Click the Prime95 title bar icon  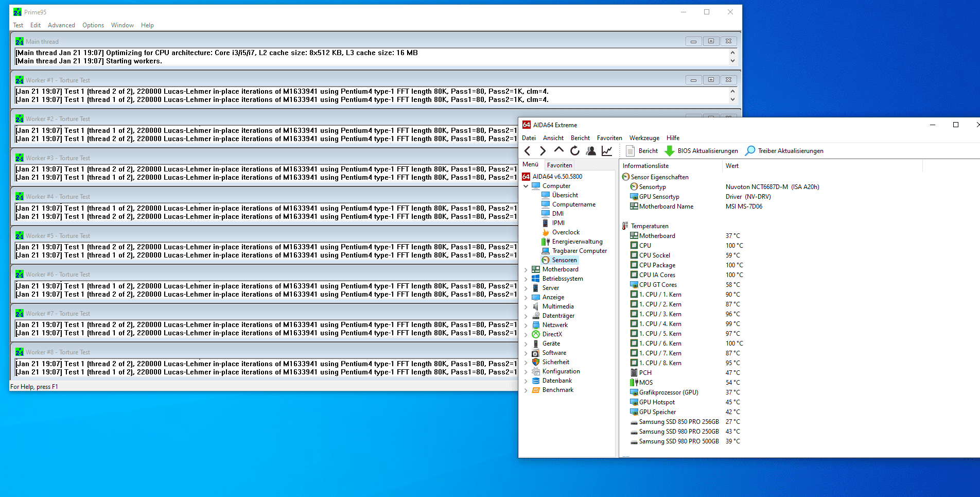point(17,12)
